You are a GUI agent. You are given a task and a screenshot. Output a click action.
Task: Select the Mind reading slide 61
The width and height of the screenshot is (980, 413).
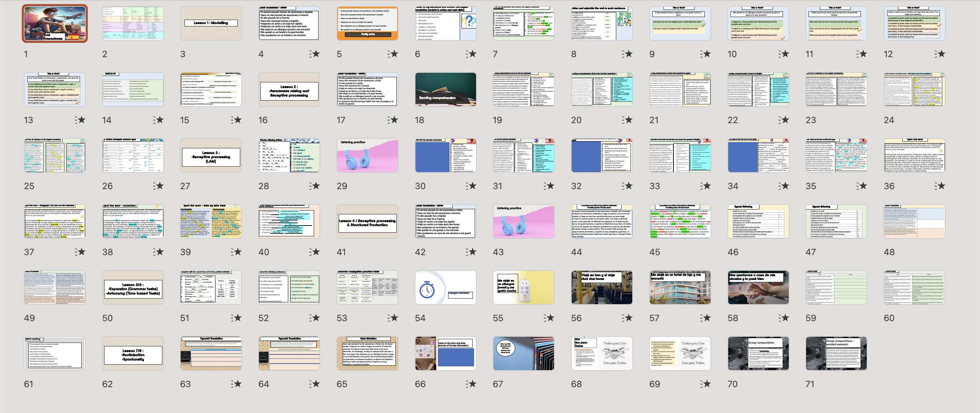tap(54, 353)
